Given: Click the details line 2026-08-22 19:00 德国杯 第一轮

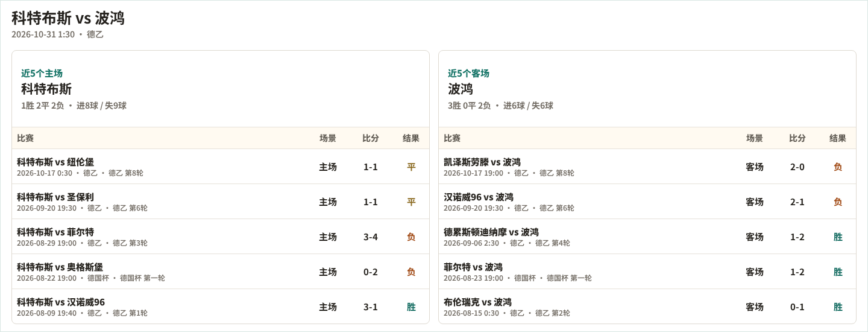Looking at the screenshot, I should tap(91, 278).
